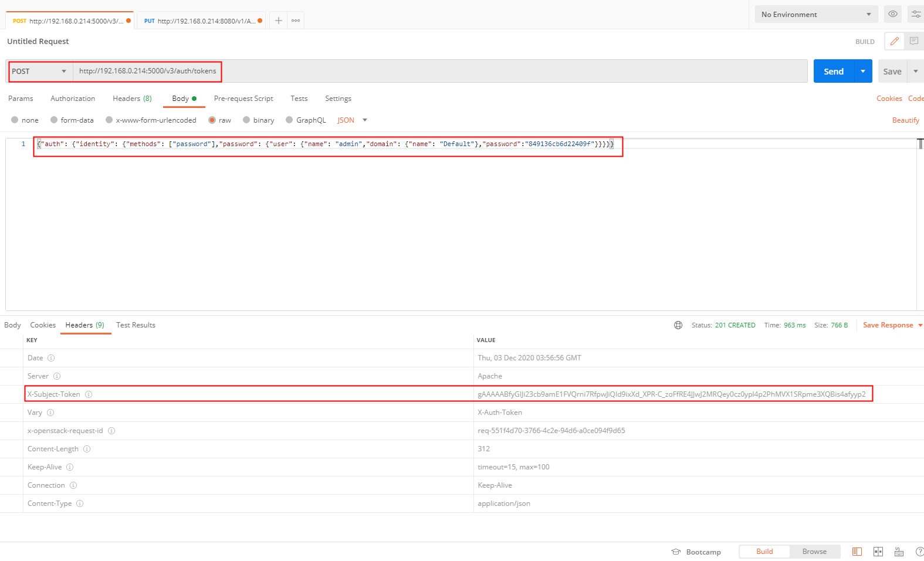This screenshot has width=924, height=561.
Task: Click the blue Send button
Action: point(834,71)
